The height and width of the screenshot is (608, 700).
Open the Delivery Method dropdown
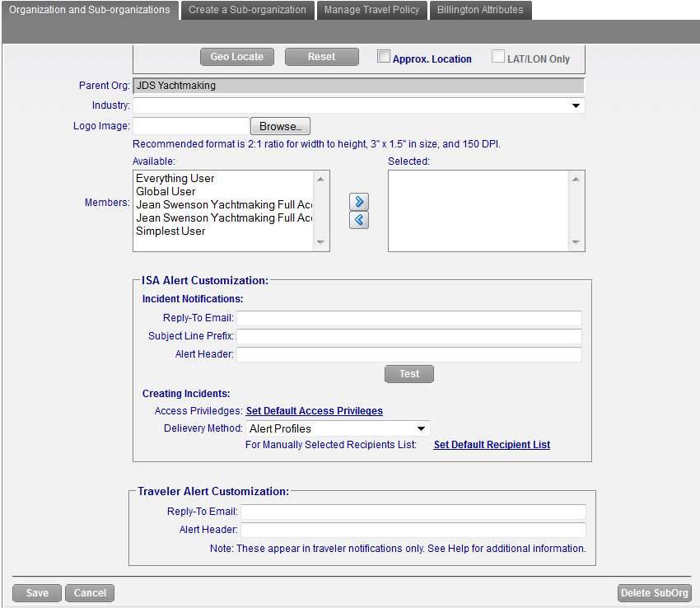coord(338,428)
